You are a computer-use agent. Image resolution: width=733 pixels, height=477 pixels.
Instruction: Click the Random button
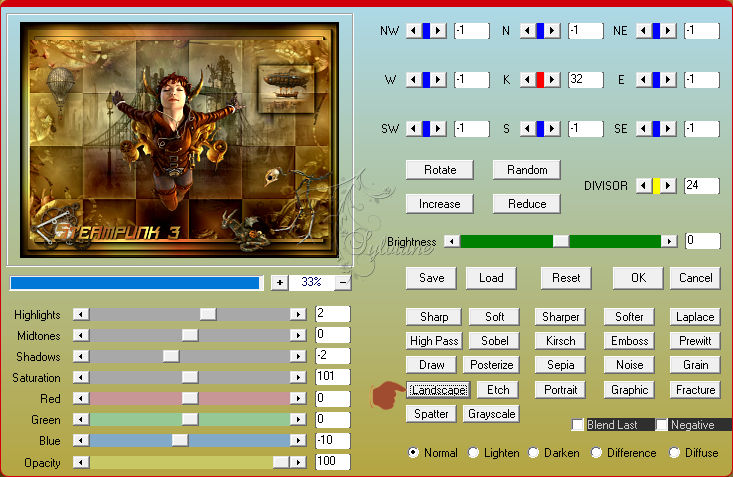tap(527, 170)
